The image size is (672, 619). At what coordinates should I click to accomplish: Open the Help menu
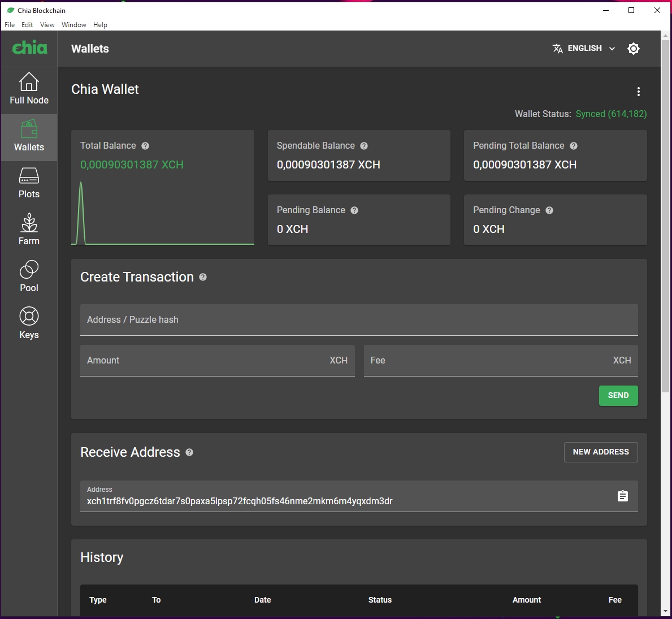(x=100, y=25)
